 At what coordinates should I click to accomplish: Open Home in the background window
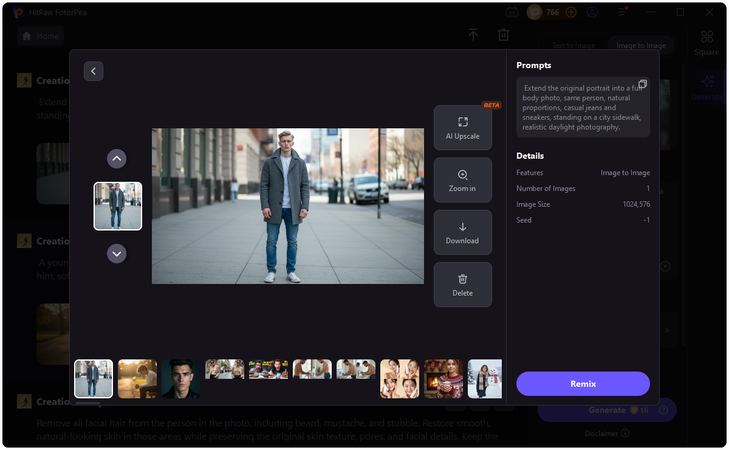pos(40,36)
